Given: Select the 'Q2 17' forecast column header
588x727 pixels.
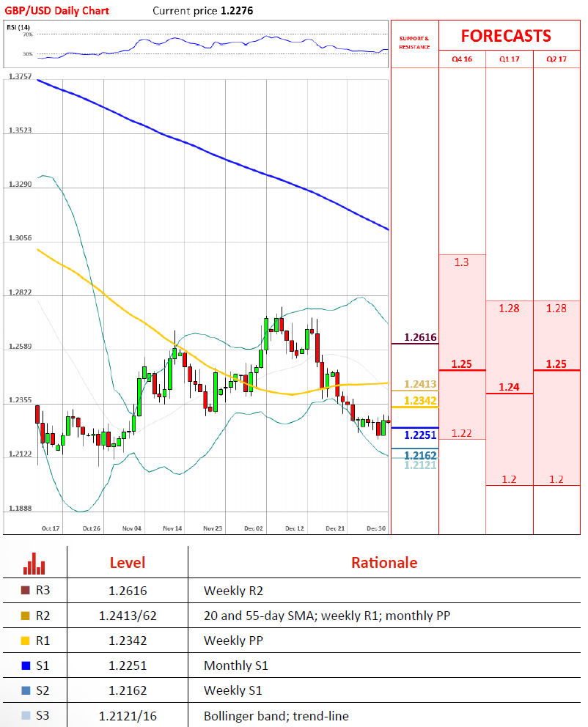Looking at the screenshot, I should pos(556,59).
